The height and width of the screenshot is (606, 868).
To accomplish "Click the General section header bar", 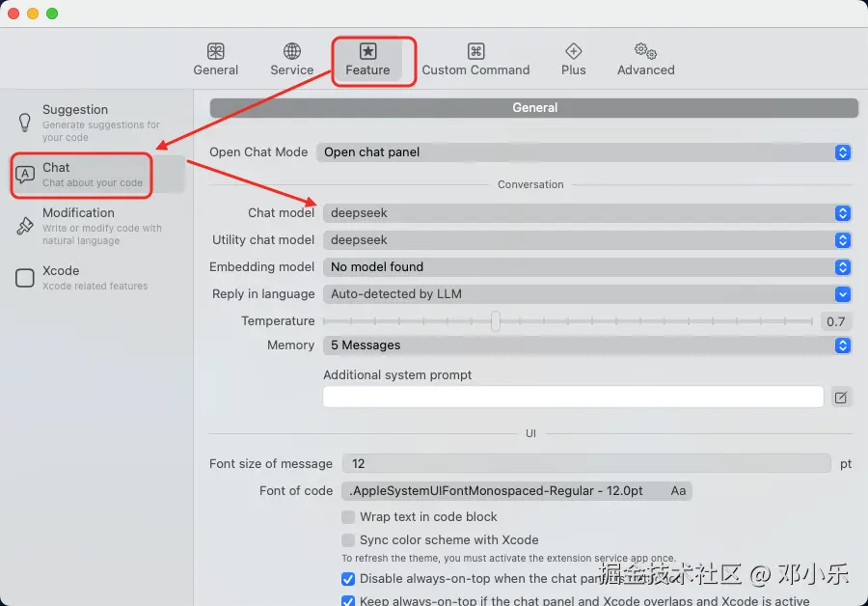I will click(534, 107).
